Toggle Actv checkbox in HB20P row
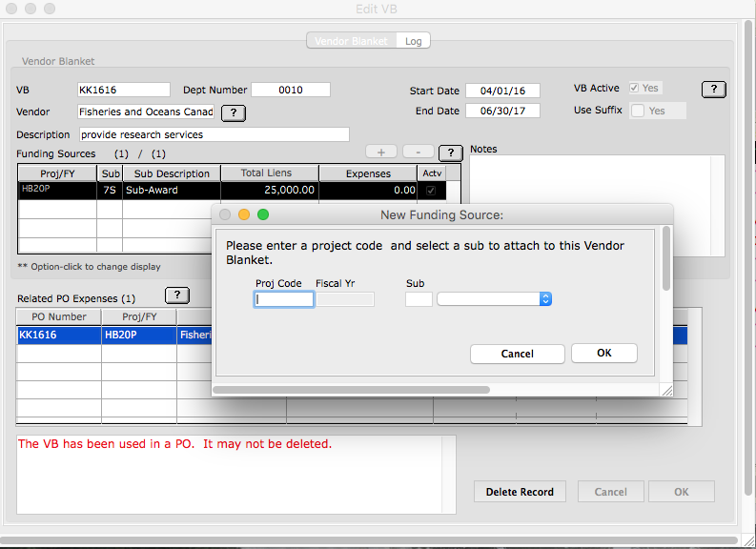Image resolution: width=756 pixels, height=549 pixels. tap(431, 191)
